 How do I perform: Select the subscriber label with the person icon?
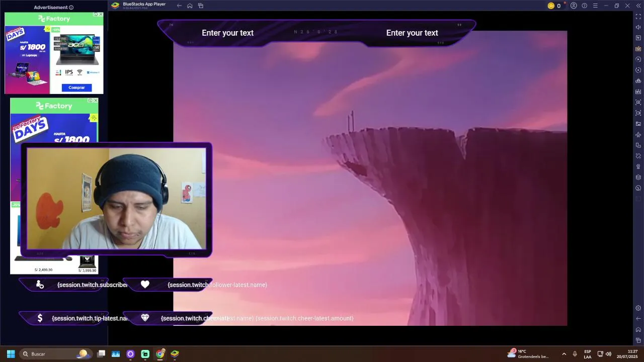click(x=73, y=285)
